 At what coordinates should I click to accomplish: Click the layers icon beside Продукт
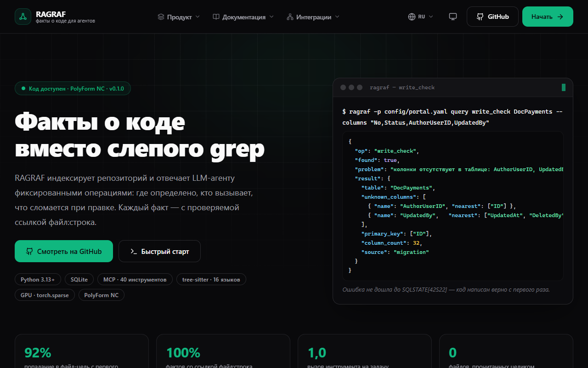tap(161, 17)
